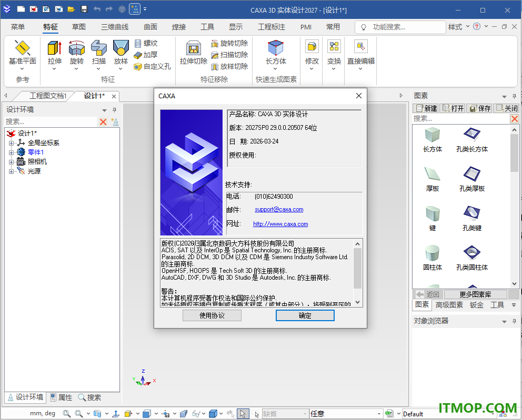
Task: Open the 样式 style dropdown
Action: tap(459, 27)
